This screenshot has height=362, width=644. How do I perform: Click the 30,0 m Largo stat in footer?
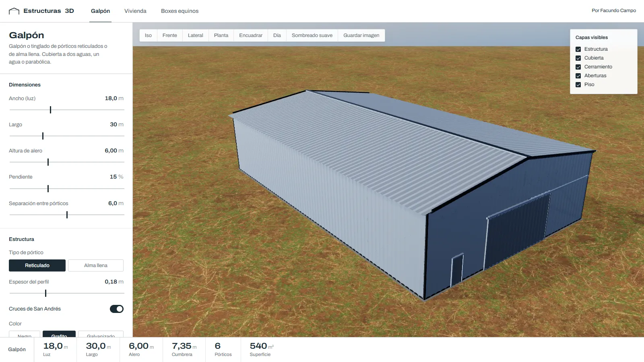click(98, 349)
